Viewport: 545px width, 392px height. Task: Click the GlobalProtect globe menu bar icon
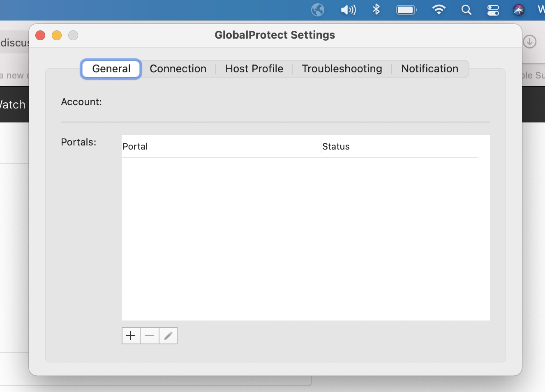[317, 10]
